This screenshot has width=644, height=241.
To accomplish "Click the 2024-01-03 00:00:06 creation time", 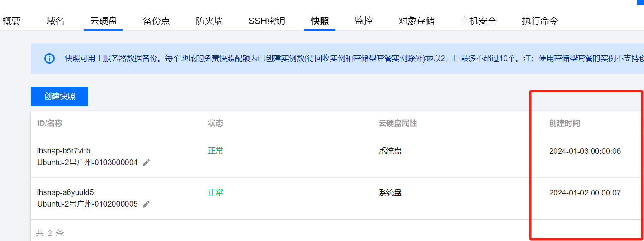I will 585,151.
